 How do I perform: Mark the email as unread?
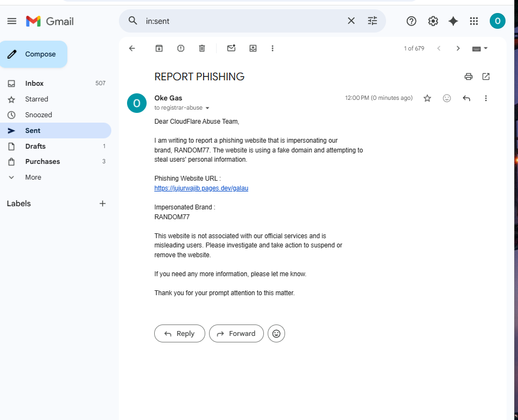[231, 48]
